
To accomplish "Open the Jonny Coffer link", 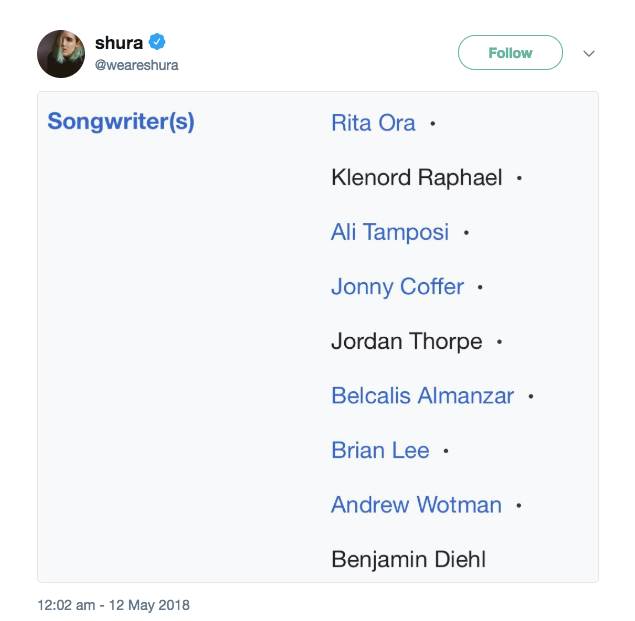I will 397,287.
